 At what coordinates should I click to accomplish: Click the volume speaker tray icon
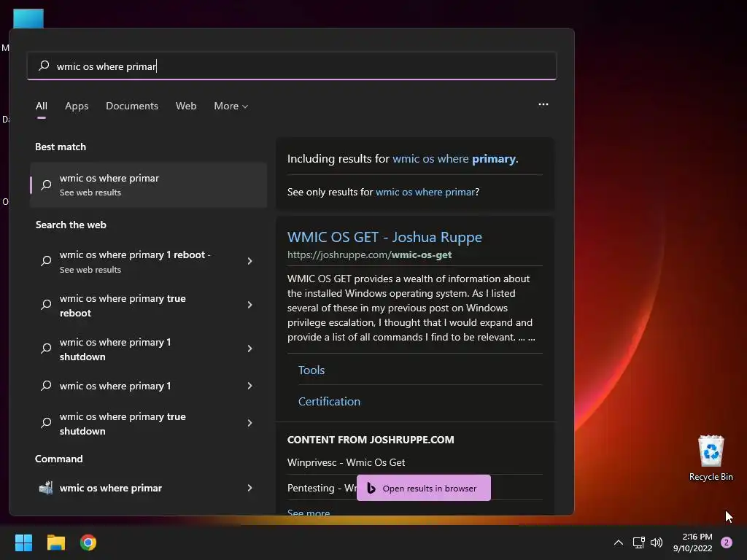[657, 542]
